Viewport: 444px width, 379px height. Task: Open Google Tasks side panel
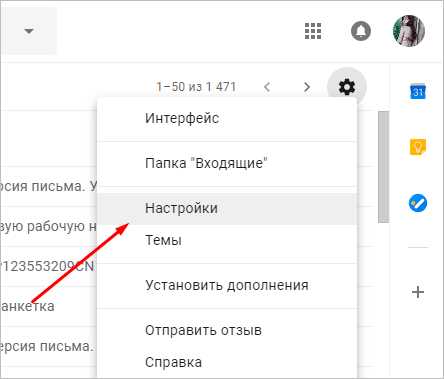point(418,203)
